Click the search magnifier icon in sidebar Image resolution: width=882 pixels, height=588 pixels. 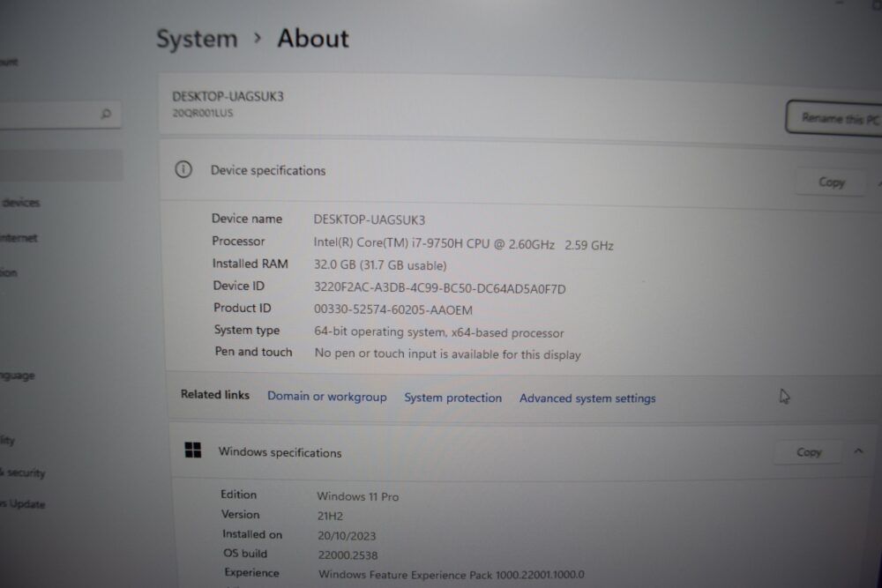click(106, 114)
